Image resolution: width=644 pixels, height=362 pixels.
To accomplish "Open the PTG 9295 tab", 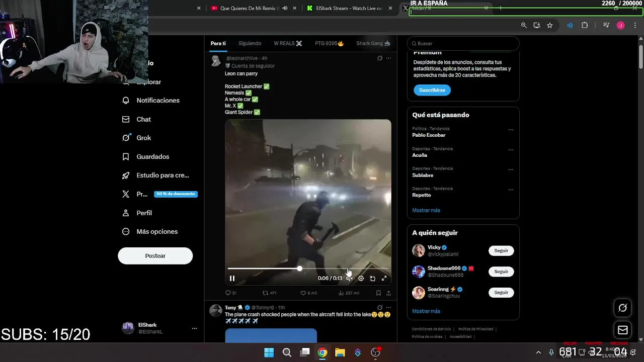I will (x=329, y=43).
